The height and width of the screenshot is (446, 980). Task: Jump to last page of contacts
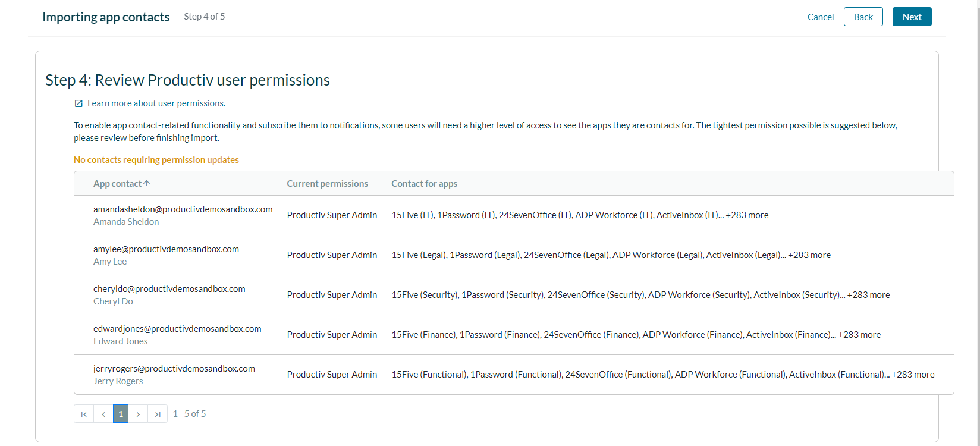point(158,414)
